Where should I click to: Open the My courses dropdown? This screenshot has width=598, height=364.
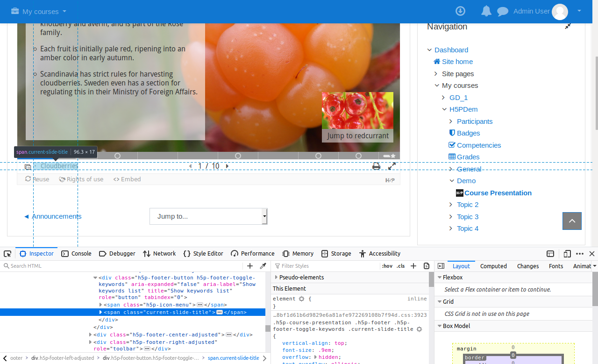[x=39, y=11]
